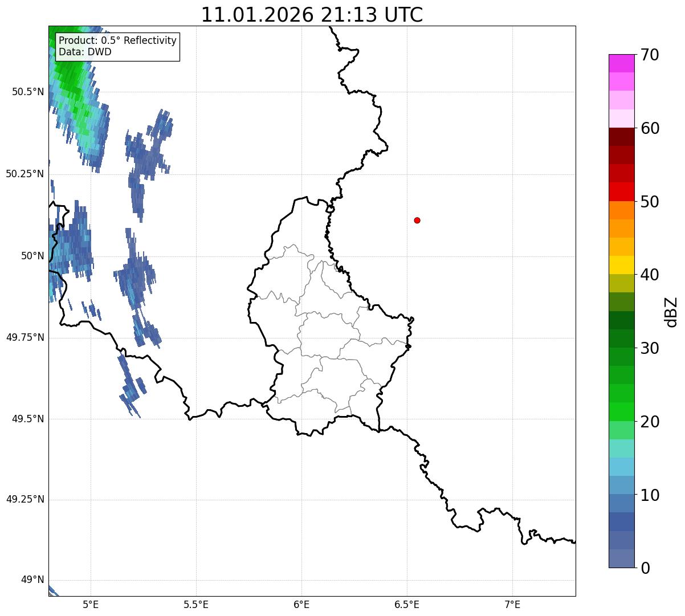Click the bright red swatch just above 50

point(621,191)
